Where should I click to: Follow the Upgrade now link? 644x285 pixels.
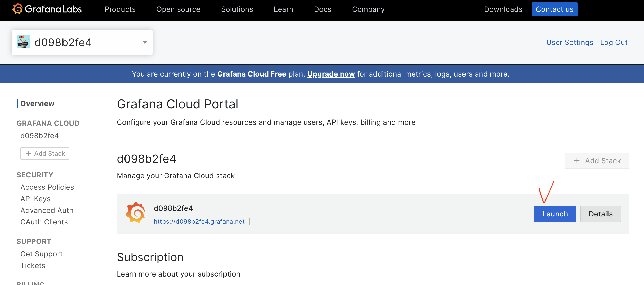tap(331, 74)
